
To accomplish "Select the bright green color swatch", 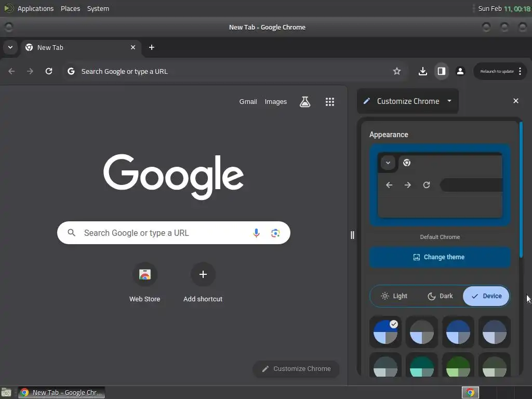I will click(x=458, y=366).
